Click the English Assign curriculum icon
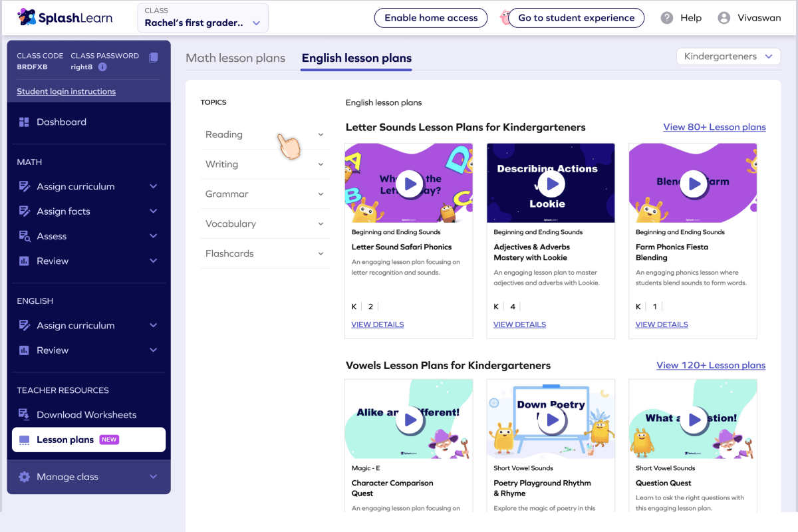This screenshot has height=532, width=798. pos(25,326)
